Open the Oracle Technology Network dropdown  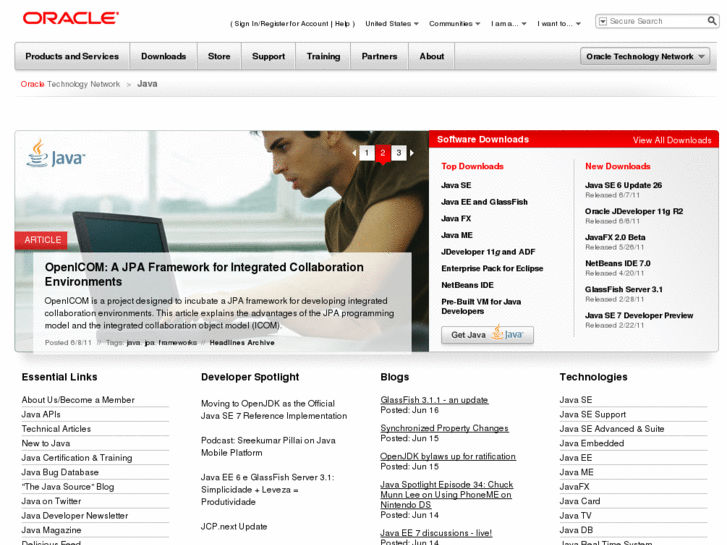[x=645, y=56]
